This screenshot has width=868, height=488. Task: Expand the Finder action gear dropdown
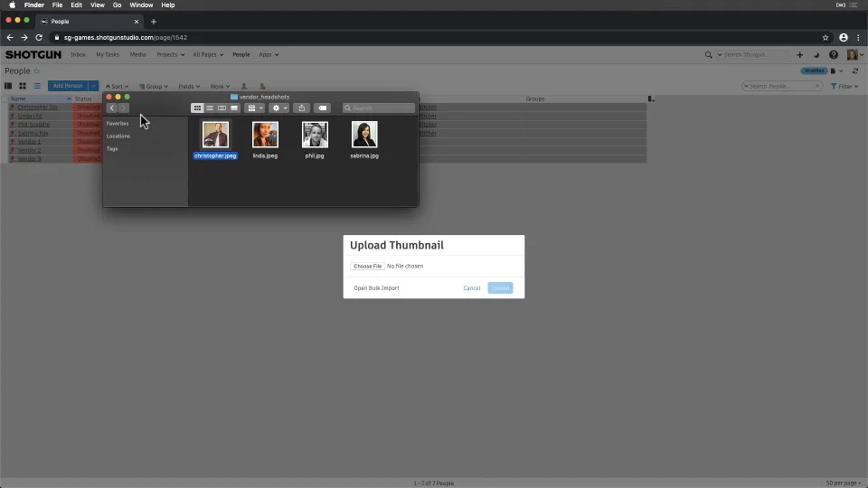point(278,108)
